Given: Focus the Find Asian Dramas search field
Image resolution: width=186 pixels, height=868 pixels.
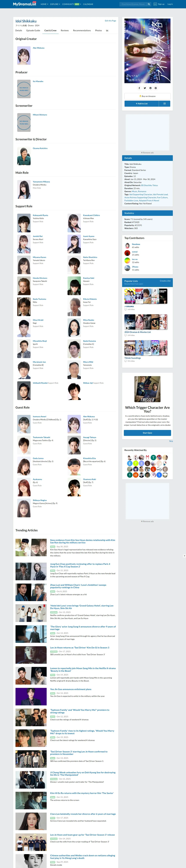Looking at the screenshot, I should point(133,4).
